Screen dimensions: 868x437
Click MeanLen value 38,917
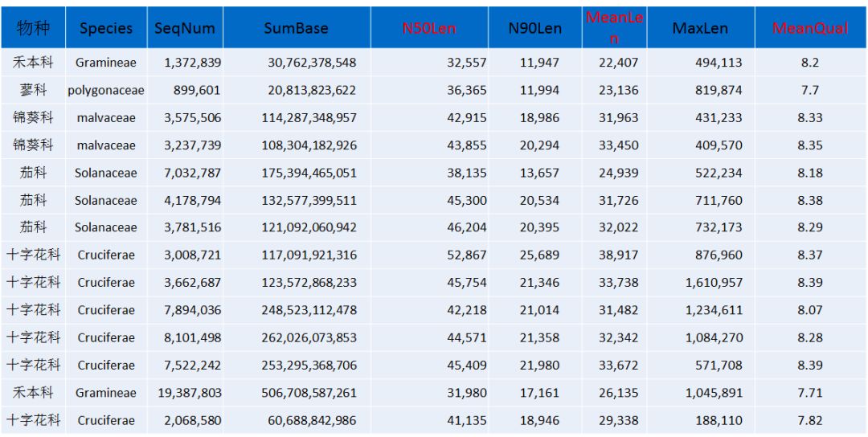click(x=618, y=255)
